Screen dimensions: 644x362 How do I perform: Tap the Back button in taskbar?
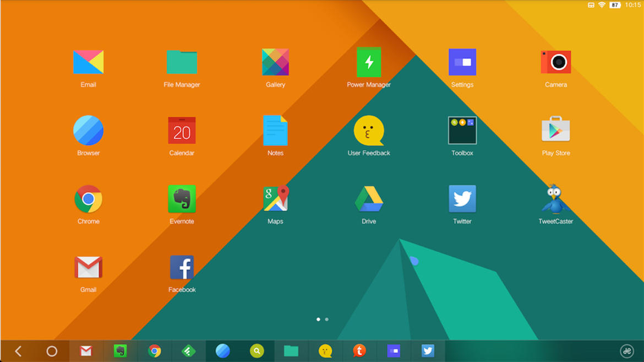click(18, 352)
